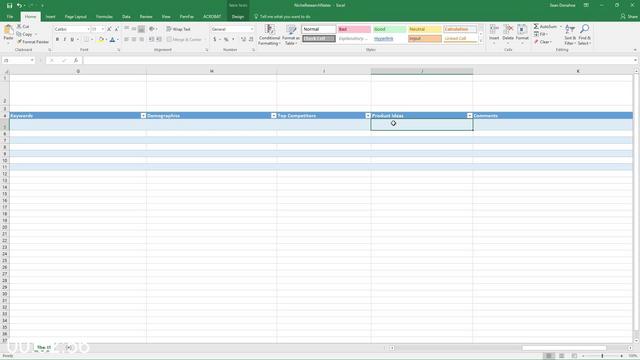
Task: Apply the Hyperlink cell style
Action: click(389, 39)
